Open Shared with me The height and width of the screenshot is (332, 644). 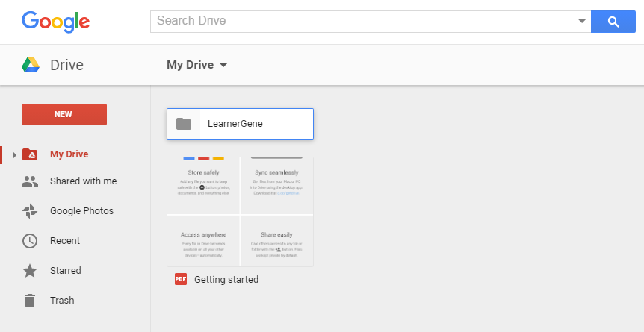[84, 181]
